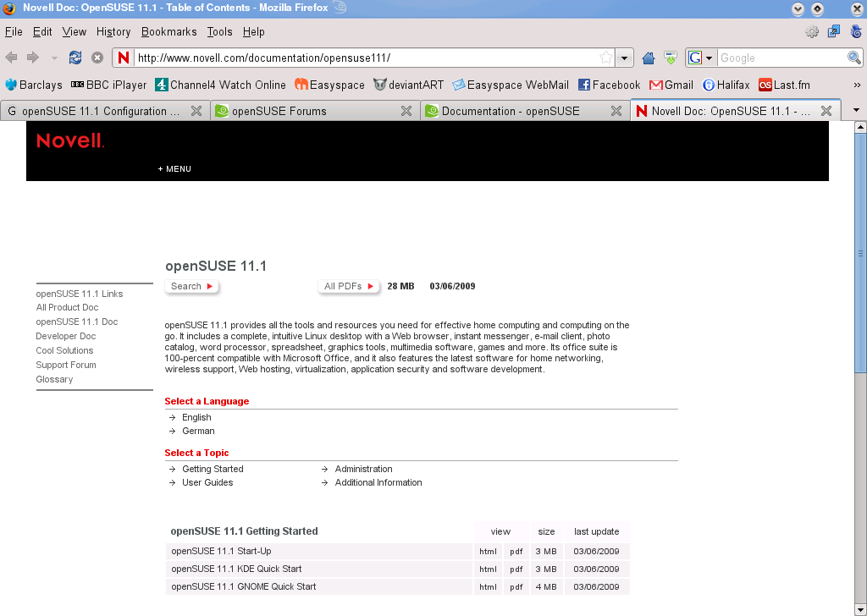This screenshot has width=867, height=616.
Task: Click the throbber icon at far right
Action: coord(855,31)
